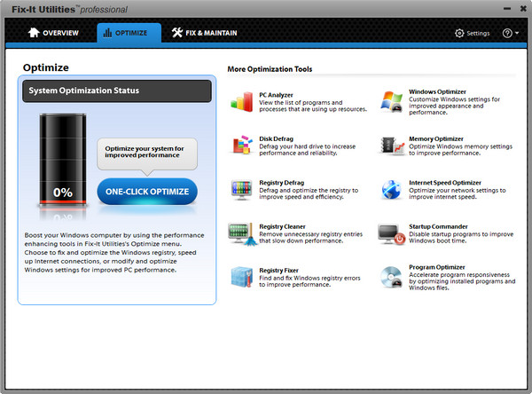Click the Windows Optimizer icon
The height and width of the screenshot is (394, 532).
tap(393, 101)
